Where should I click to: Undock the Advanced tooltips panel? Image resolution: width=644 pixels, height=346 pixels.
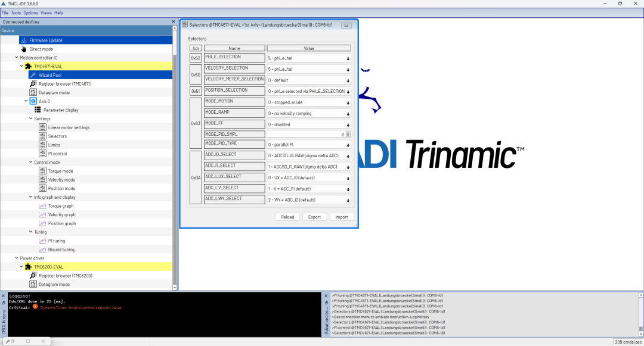click(326, 303)
